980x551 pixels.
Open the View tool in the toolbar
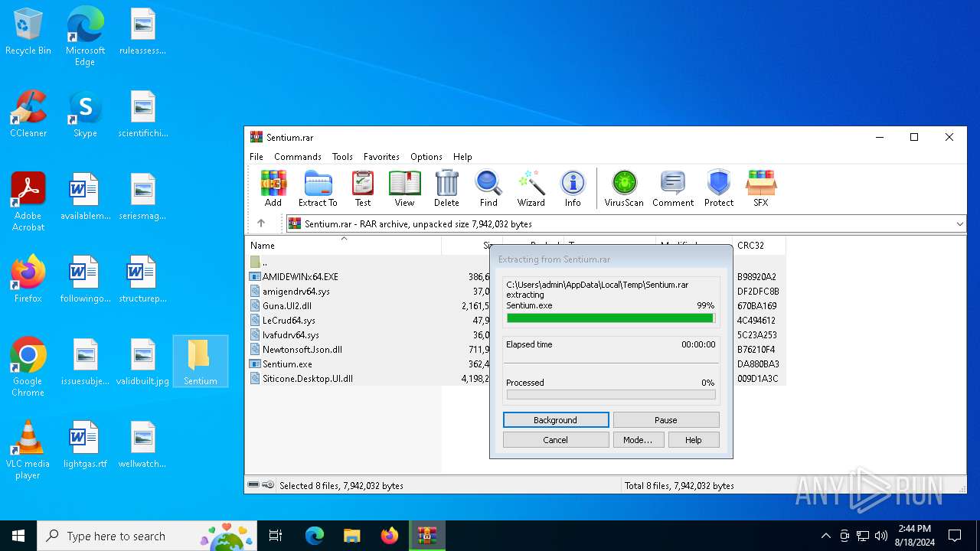404,188
